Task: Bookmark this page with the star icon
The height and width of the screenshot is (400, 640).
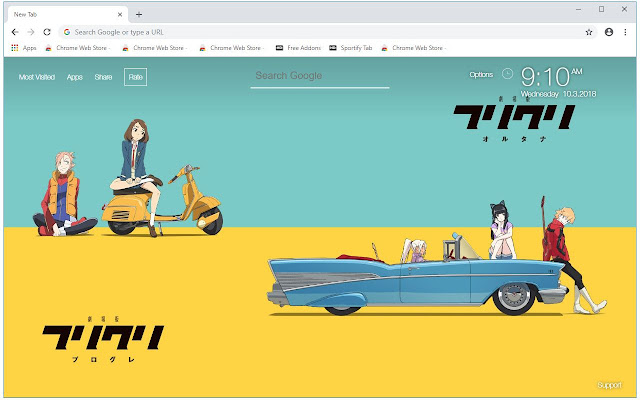Action: 589,32
